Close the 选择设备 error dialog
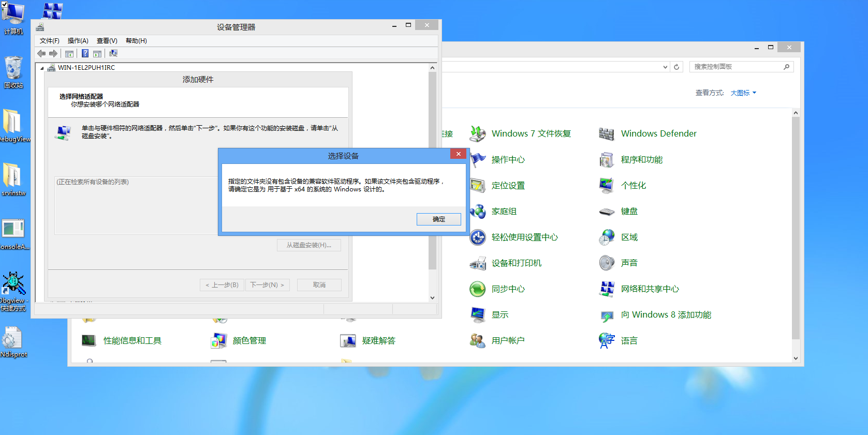 tap(458, 154)
